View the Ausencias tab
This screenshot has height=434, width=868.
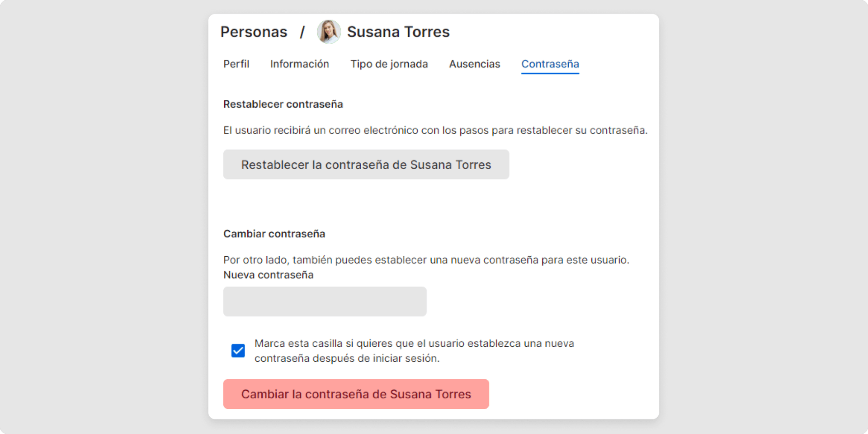tap(474, 64)
